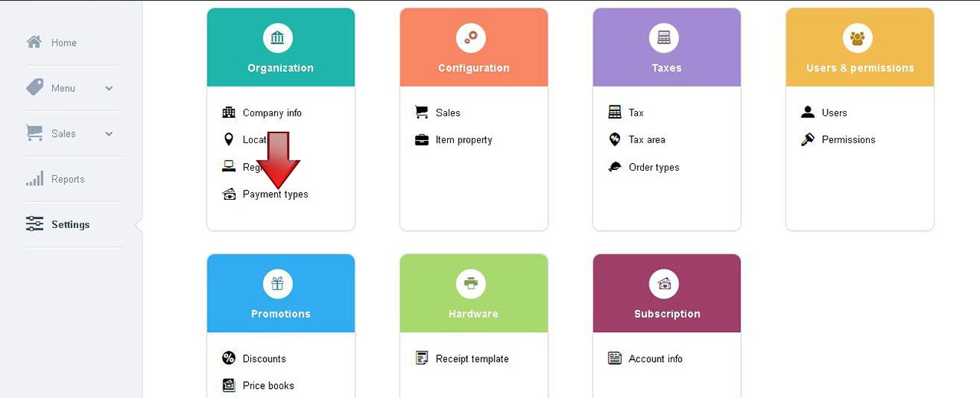The image size is (980, 398).
Task: Click the Home house icon in sidebar
Action: (x=34, y=42)
